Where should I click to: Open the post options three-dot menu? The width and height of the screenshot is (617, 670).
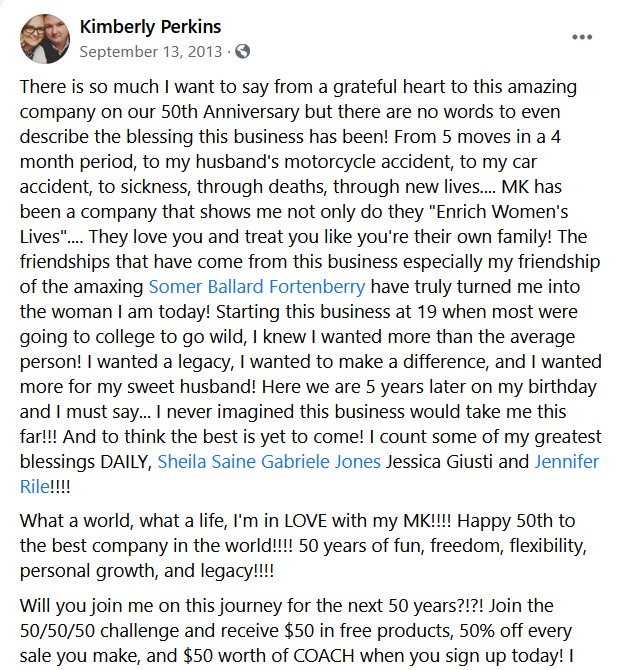(x=582, y=37)
